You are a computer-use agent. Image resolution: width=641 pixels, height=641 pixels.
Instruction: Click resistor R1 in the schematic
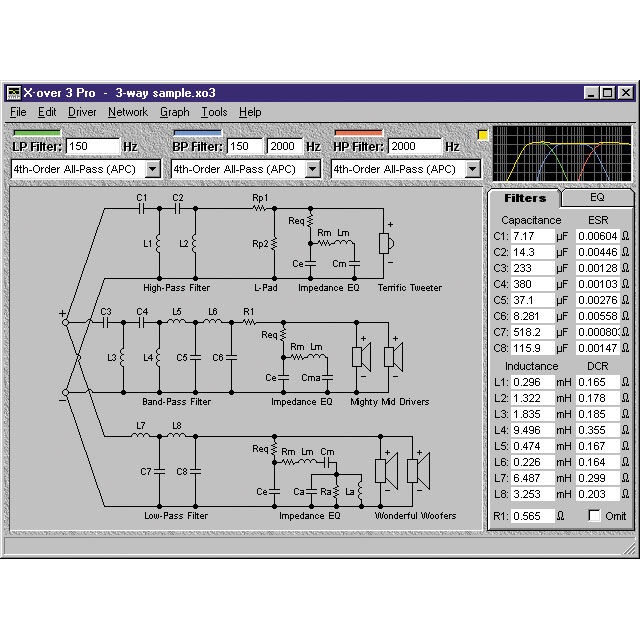tap(249, 323)
